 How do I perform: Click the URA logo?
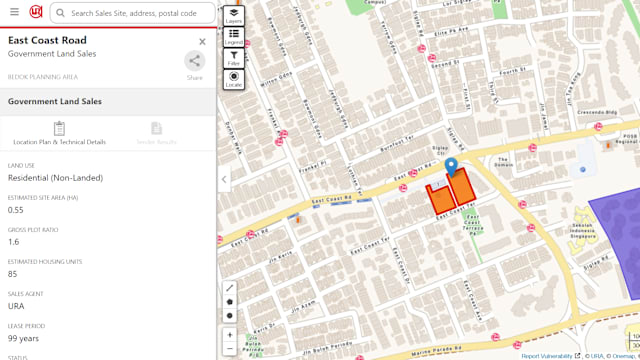pyautogui.click(x=36, y=12)
